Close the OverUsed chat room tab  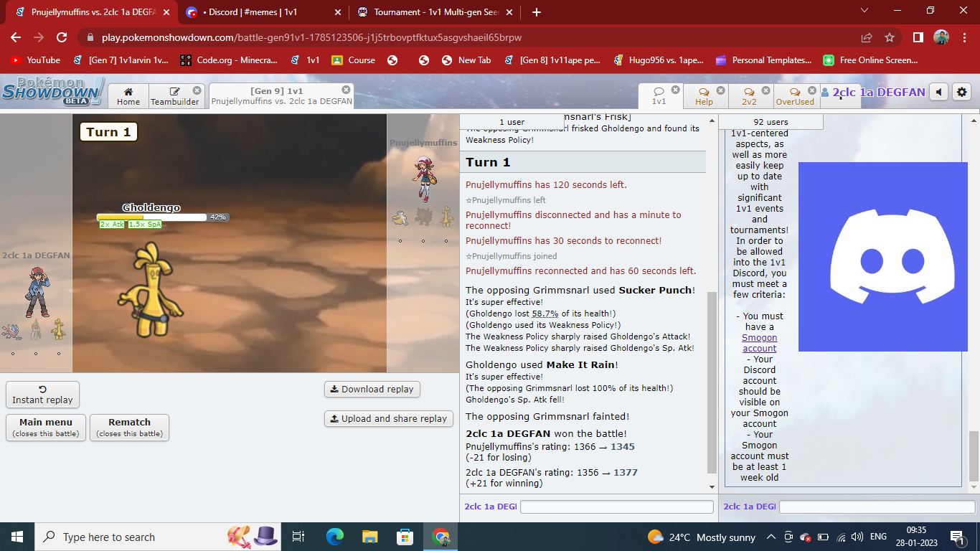click(x=812, y=90)
